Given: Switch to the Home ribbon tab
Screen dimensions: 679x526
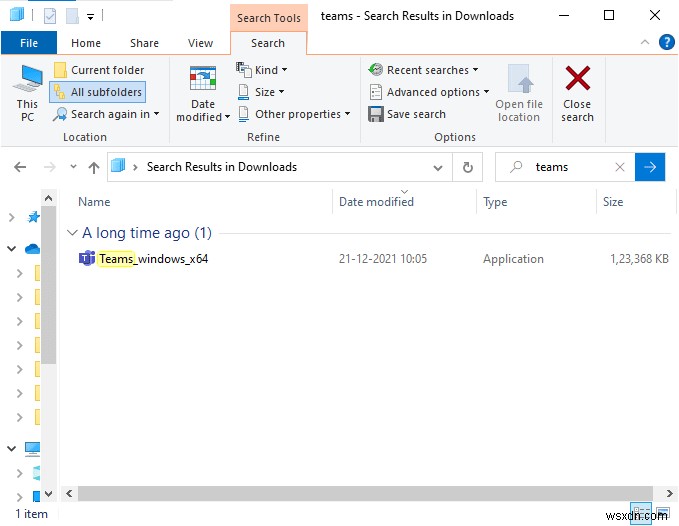Looking at the screenshot, I should pos(86,43).
